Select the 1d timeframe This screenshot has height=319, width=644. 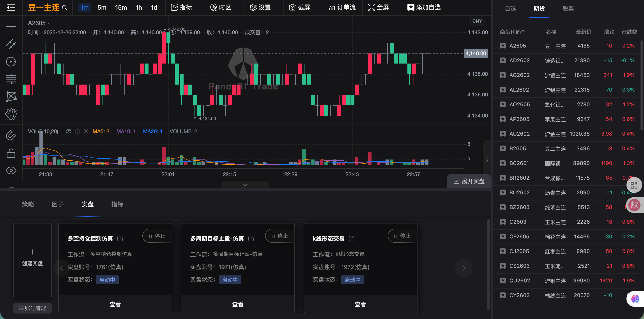coord(154,7)
